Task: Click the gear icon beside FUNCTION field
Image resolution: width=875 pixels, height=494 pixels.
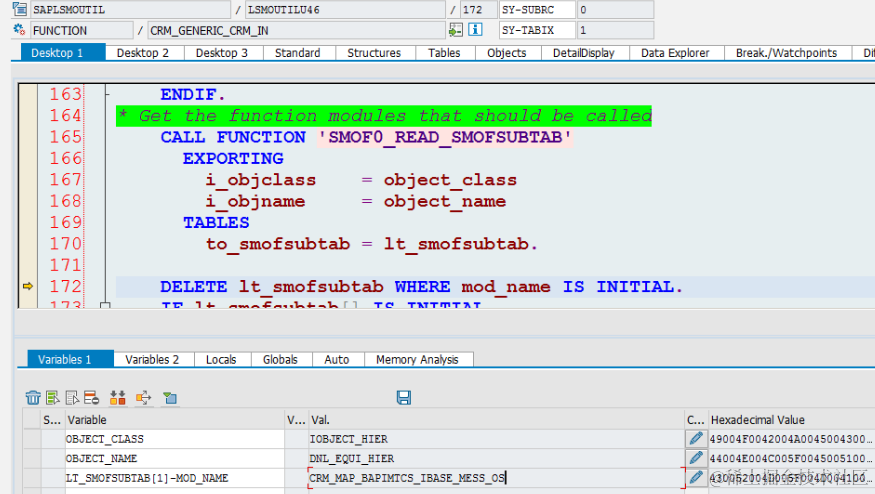Action: (20, 30)
